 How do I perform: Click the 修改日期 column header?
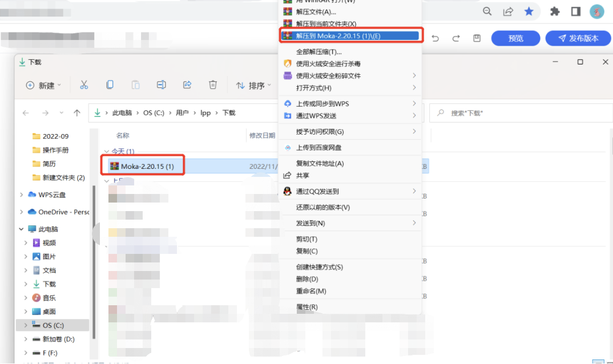263,136
